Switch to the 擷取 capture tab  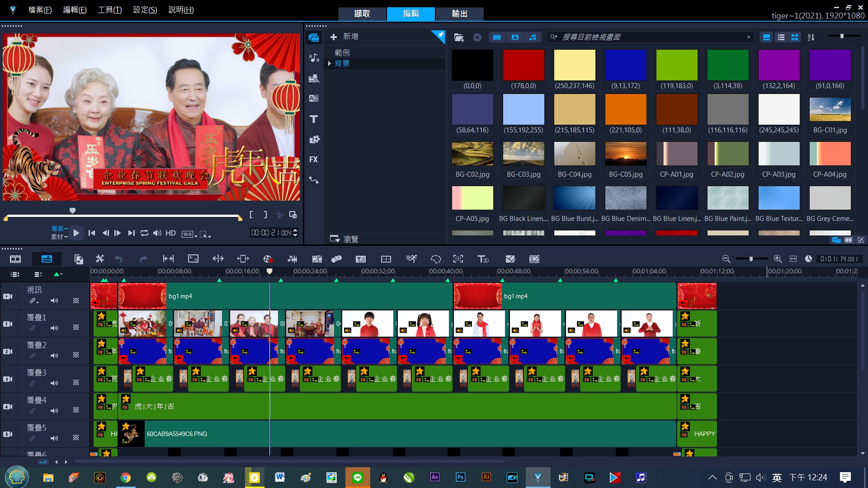(362, 14)
